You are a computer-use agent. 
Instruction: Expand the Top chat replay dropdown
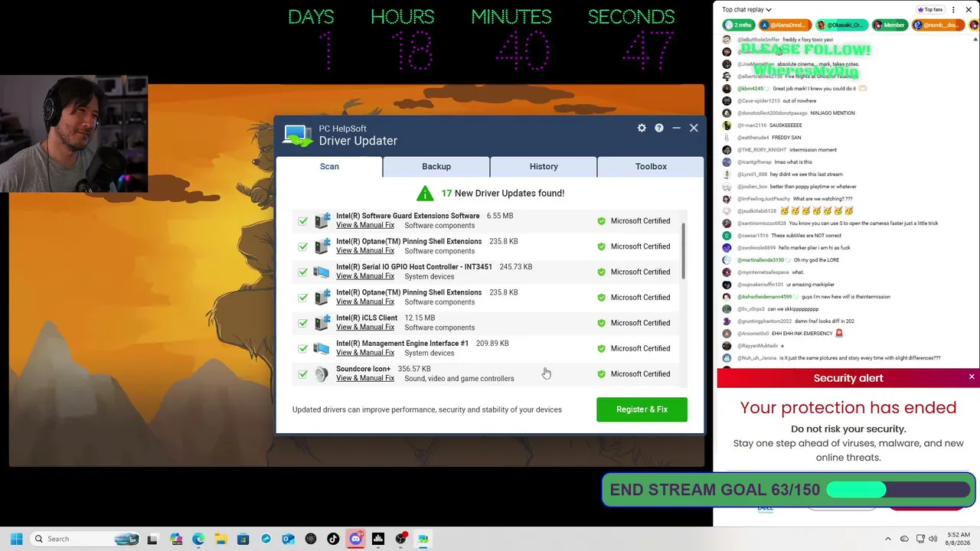(x=746, y=10)
